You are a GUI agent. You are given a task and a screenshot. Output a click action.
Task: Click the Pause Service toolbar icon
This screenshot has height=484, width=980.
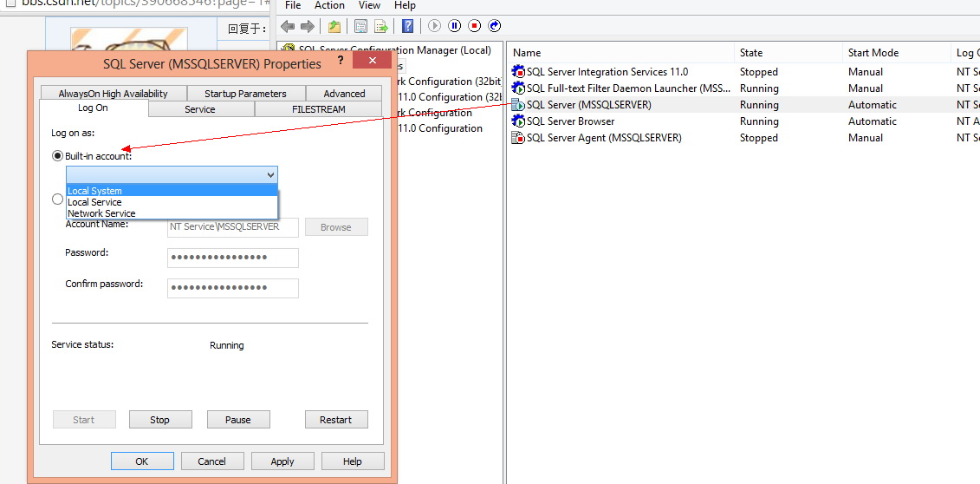tap(454, 26)
